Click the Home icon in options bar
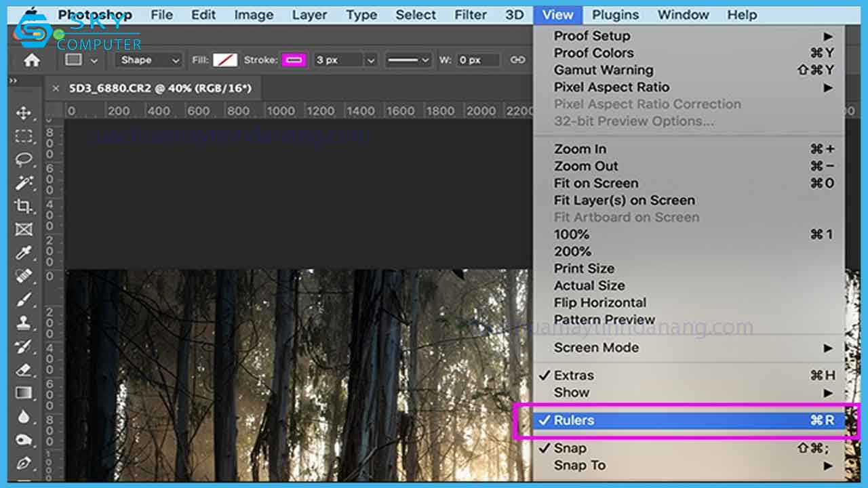The image size is (868, 488). (x=31, y=60)
